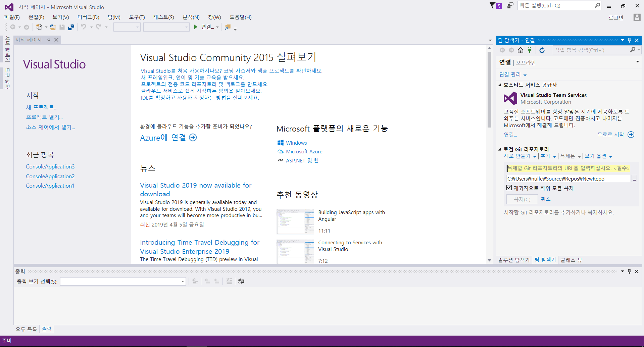This screenshot has height=347, width=644.
Task: Switch to the 오류 목록 tab
Action: (x=26, y=329)
